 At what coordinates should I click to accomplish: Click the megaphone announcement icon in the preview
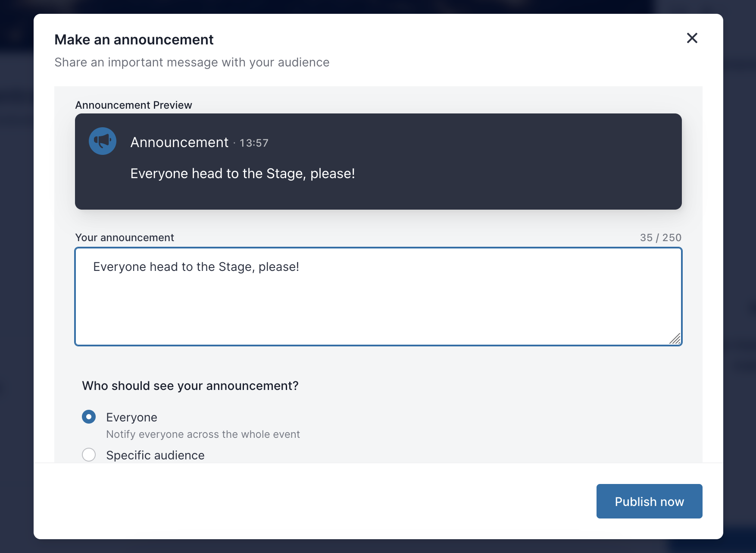[x=103, y=141]
